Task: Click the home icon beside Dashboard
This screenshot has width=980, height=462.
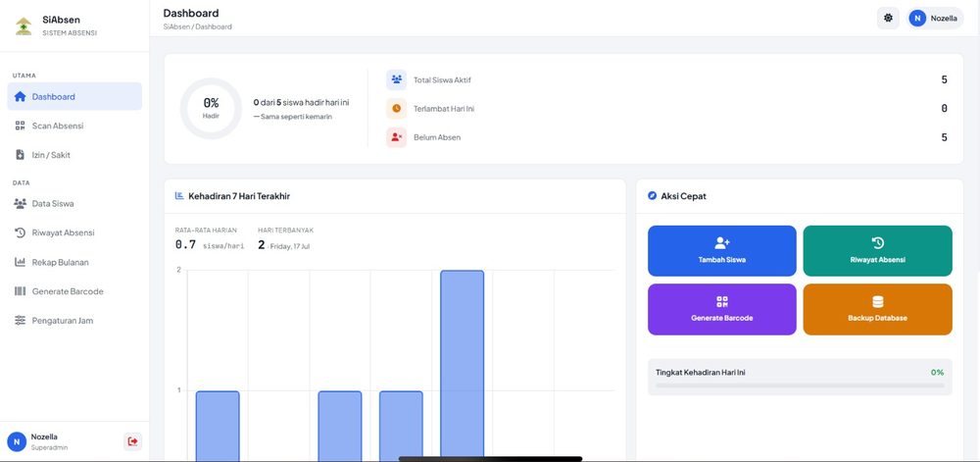Action: 20,96
